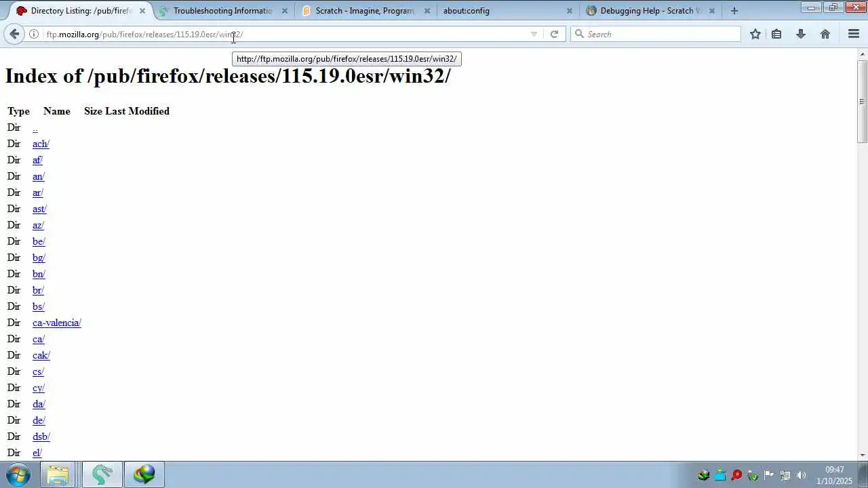Open the cs/ directory link
Image resolution: width=868 pixels, height=488 pixels.
[x=38, y=371]
